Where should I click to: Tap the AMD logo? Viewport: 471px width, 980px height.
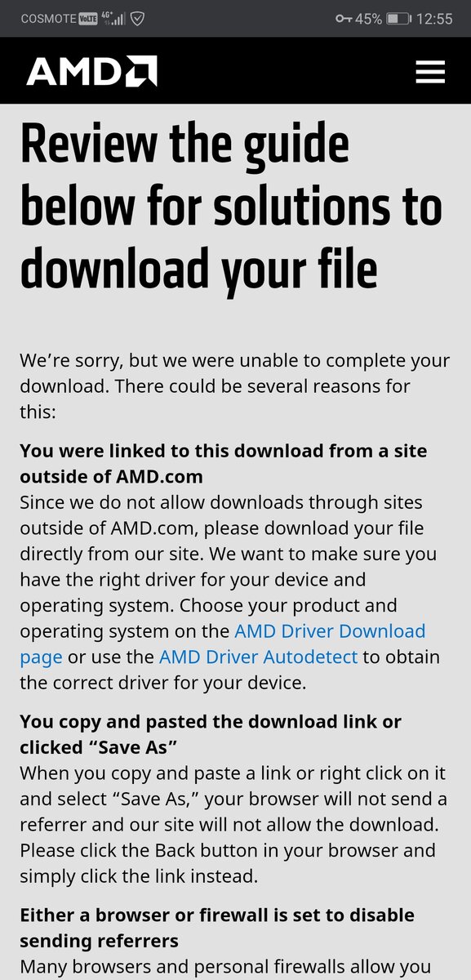[91, 72]
